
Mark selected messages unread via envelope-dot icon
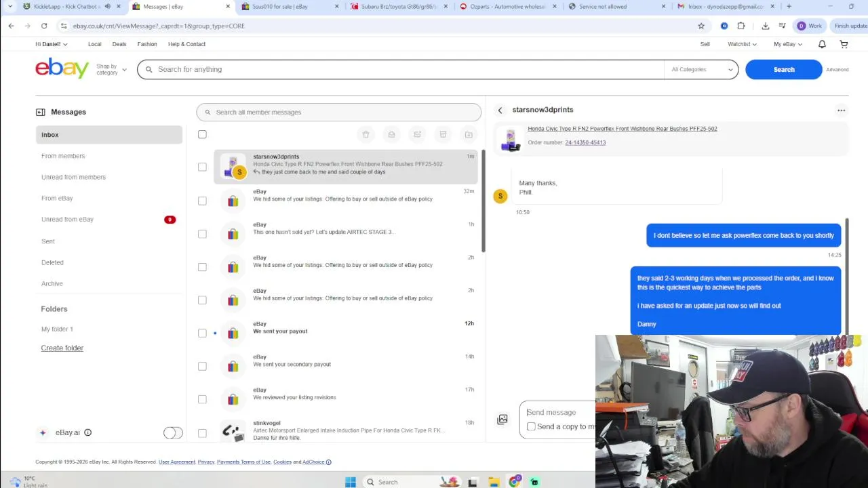click(417, 134)
